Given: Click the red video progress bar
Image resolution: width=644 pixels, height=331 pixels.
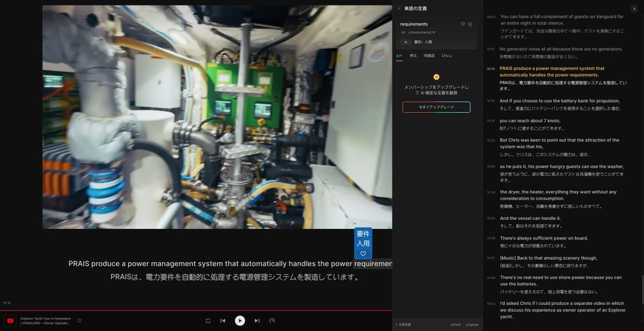Looking at the screenshot, I should coord(196,311).
